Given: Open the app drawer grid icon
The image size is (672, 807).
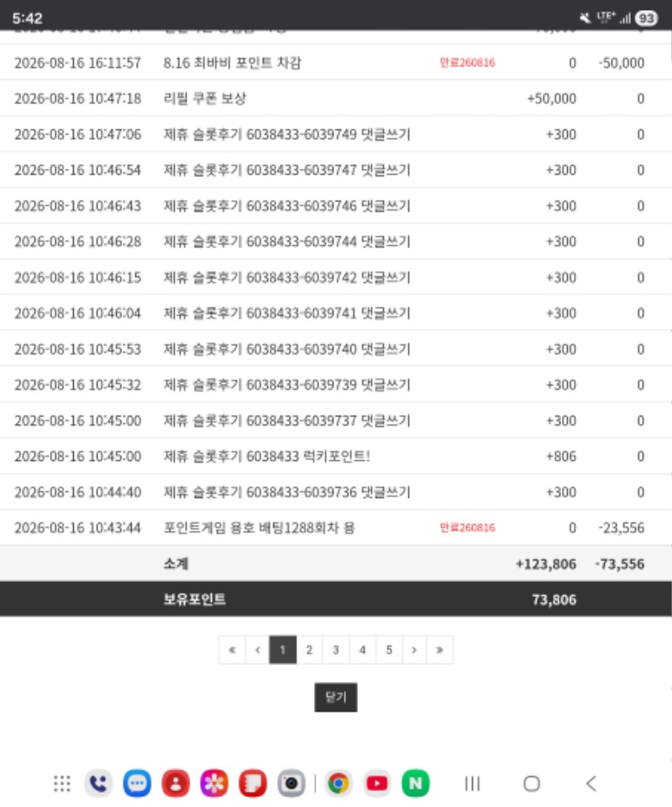Looking at the screenshot, I should pos(62,783).
